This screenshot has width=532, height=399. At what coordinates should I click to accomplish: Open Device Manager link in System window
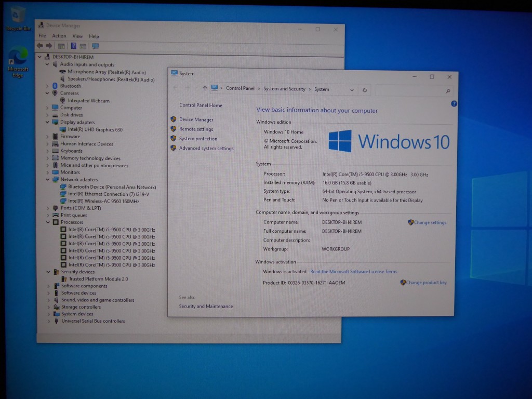[x=196, y=119]
